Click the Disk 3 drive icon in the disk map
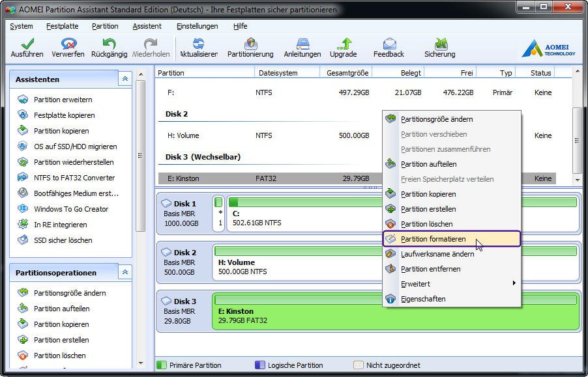 [166, 301]
